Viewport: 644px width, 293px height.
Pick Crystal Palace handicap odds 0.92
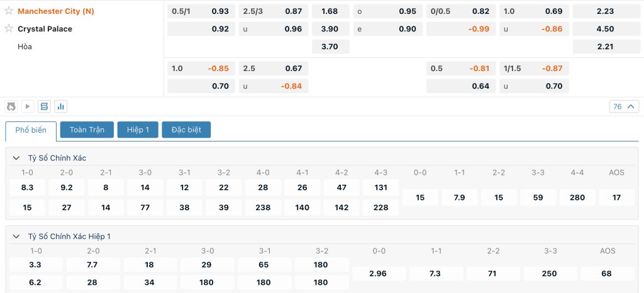tap(201, 29)
